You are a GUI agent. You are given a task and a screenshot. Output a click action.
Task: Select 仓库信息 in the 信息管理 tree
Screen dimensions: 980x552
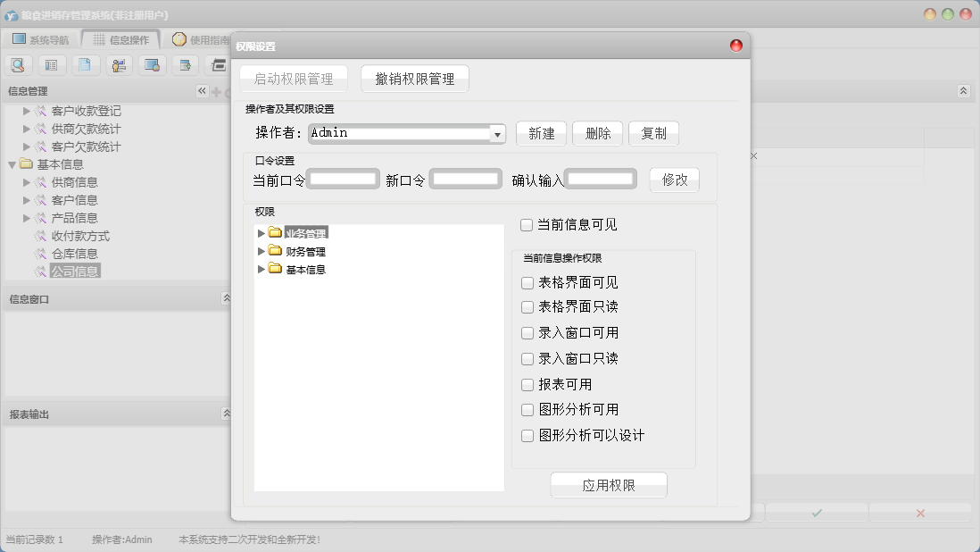coord(74,254)
